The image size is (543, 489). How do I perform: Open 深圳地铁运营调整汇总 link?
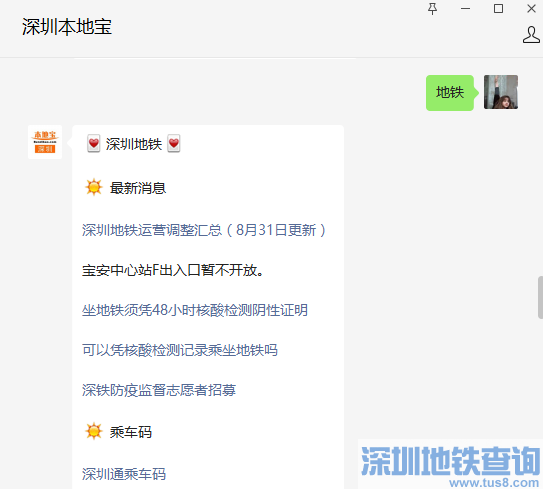point(204,230)
